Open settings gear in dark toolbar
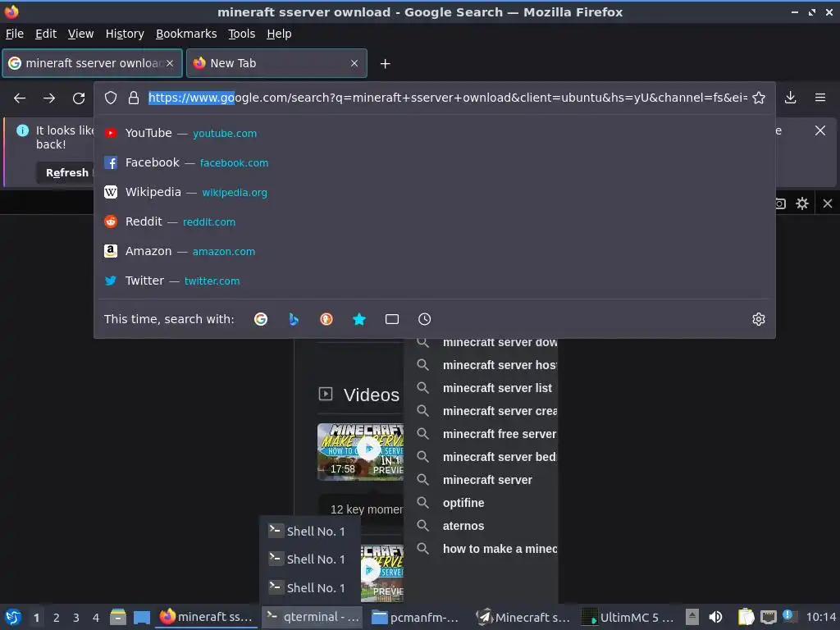The height and width of the screenshot is (630, 840). coord(801,203)
